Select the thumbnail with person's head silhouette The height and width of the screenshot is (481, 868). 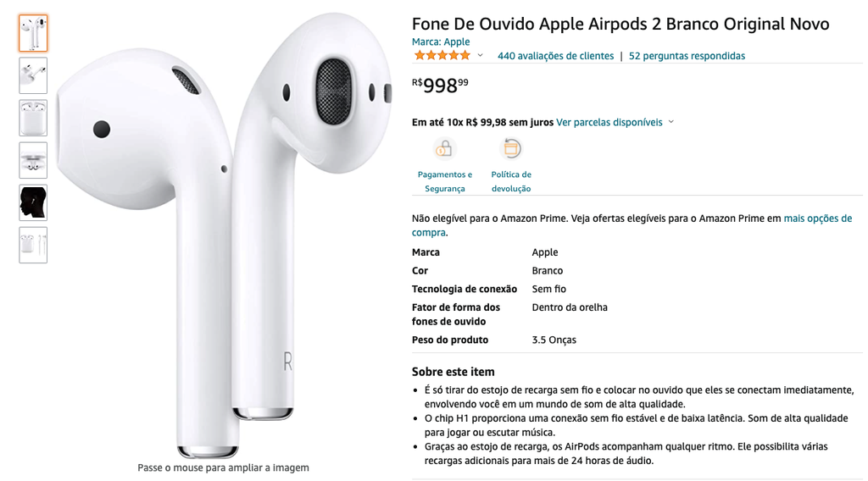coord(33,202)
